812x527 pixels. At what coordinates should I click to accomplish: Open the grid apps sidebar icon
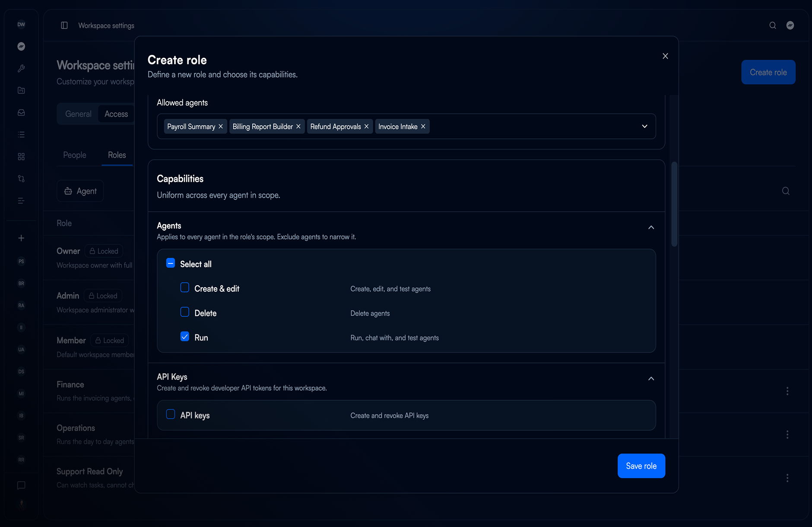21,156
